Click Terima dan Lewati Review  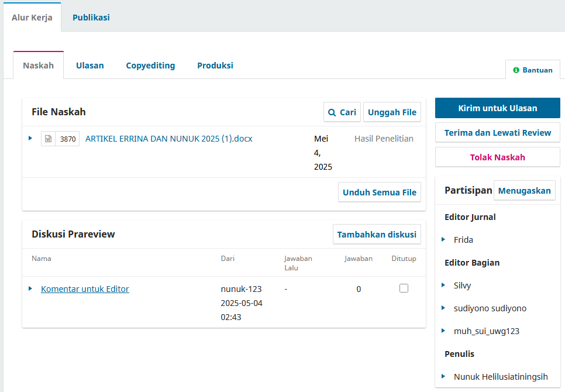(498, 133)
